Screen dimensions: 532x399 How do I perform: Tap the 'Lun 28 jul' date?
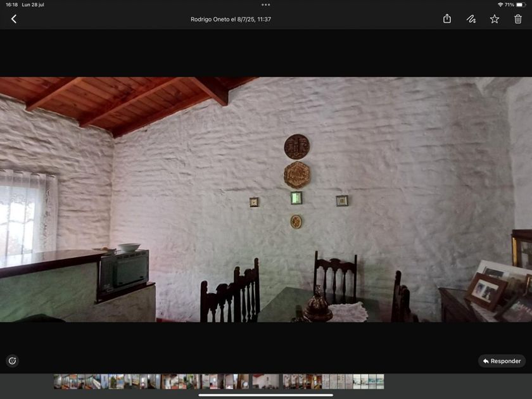pos(33,5)
